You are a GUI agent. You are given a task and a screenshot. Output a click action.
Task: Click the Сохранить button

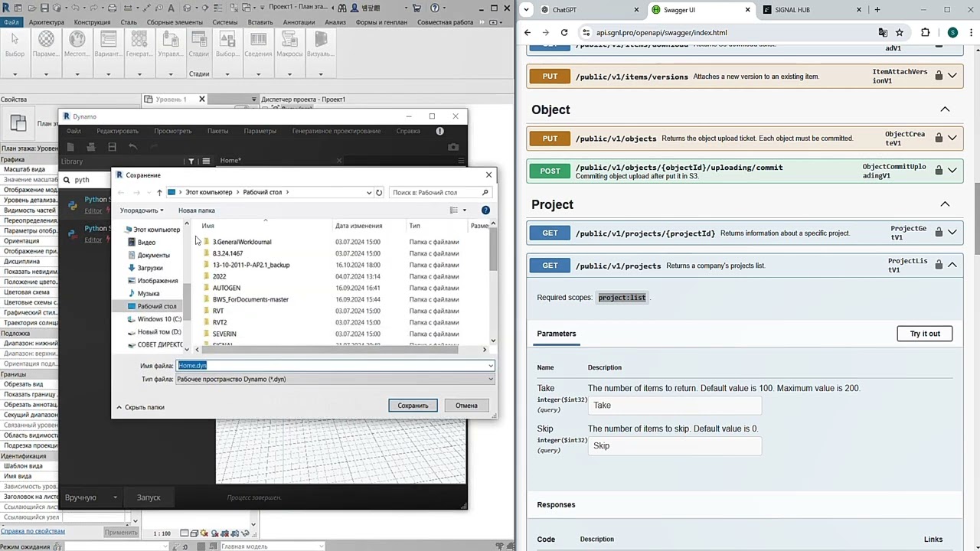pos(413,406)
